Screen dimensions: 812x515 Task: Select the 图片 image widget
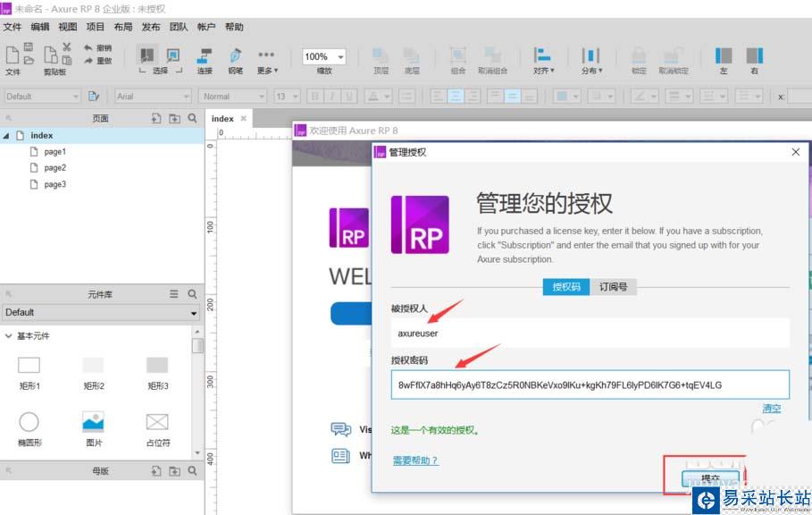point(93,428)
